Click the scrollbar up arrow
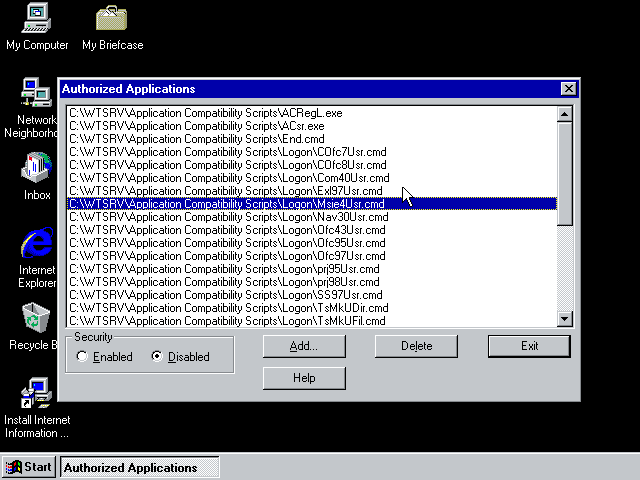Image resolution: width=640 pixels, height=480 pixels. 564,114
